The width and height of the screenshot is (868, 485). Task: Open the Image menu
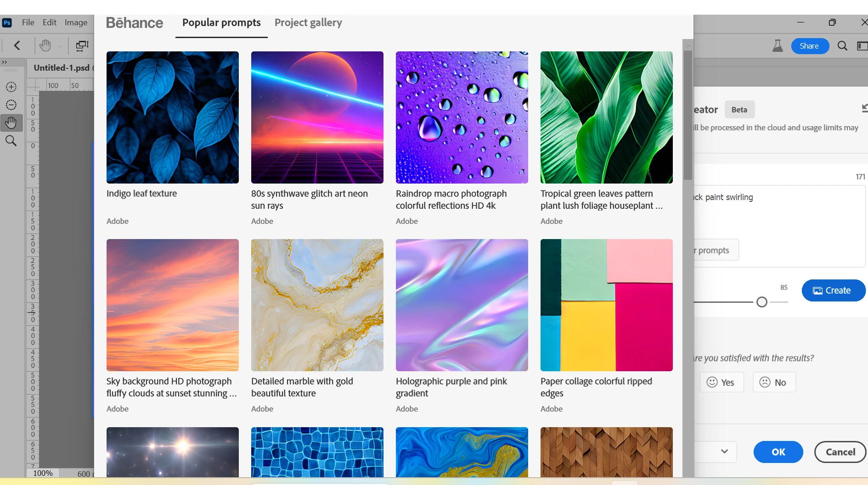click(x=76, y=22)
